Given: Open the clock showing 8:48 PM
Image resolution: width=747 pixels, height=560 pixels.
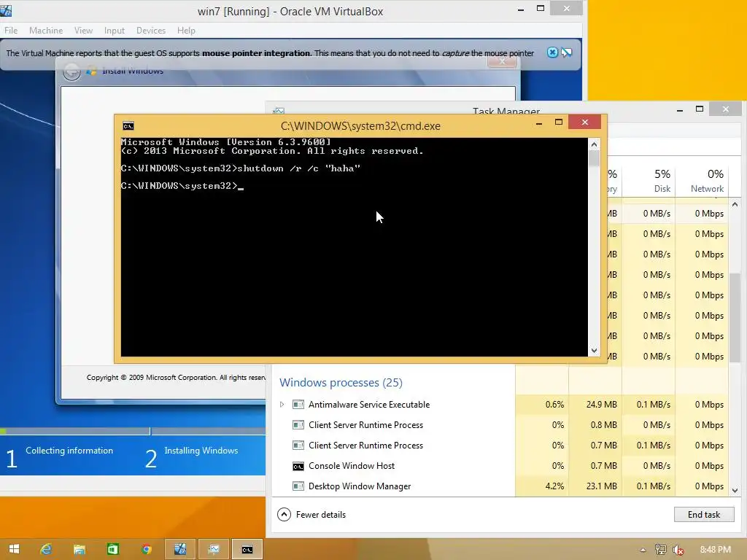Looking at the screenshot, I should point(715,550).
